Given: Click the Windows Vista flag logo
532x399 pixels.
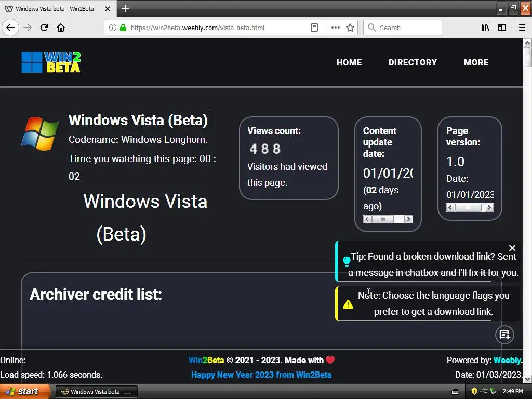Looking at the screenshot, I should click(39, 134).
